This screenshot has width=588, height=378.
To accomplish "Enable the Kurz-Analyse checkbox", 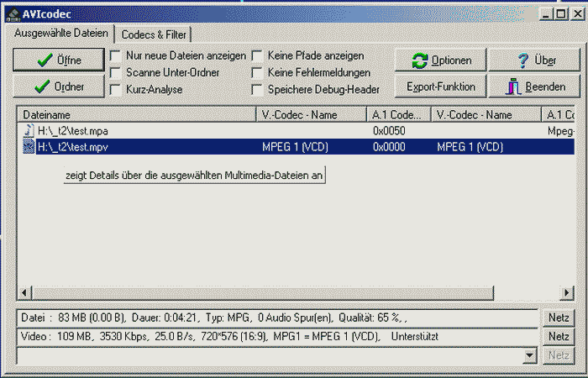I will (x=116, y=89).
